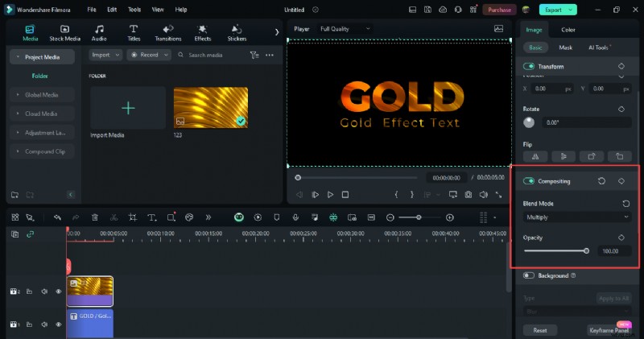Click the flip horizontal button

coord(535,156)
